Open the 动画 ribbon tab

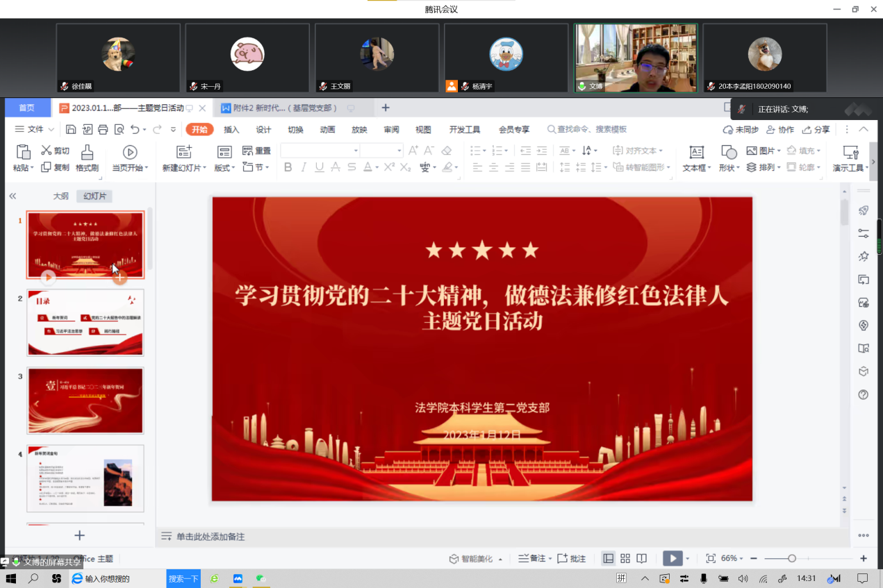(x=327, y=129)
